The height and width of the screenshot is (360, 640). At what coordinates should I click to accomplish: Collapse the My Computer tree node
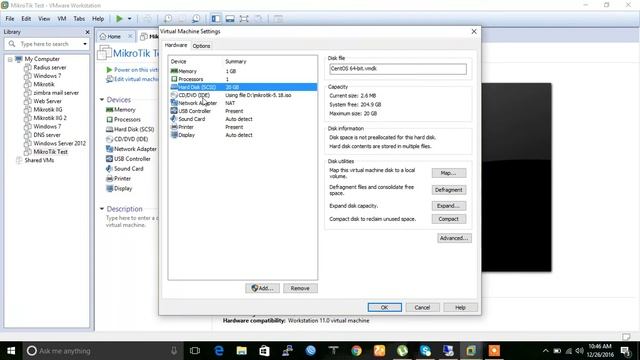coord(10,59)
